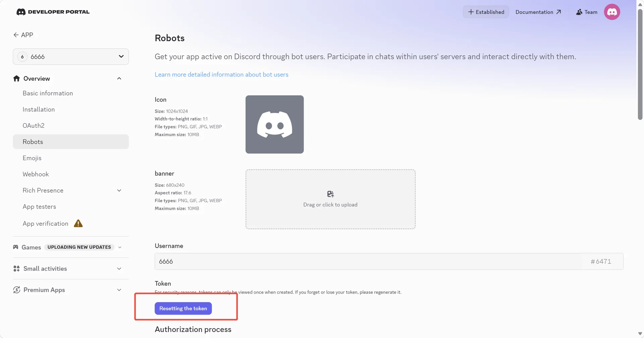Expand the Small activities section
The height and width of the screenshot is (338, 644).
click(x=119, y=269)
